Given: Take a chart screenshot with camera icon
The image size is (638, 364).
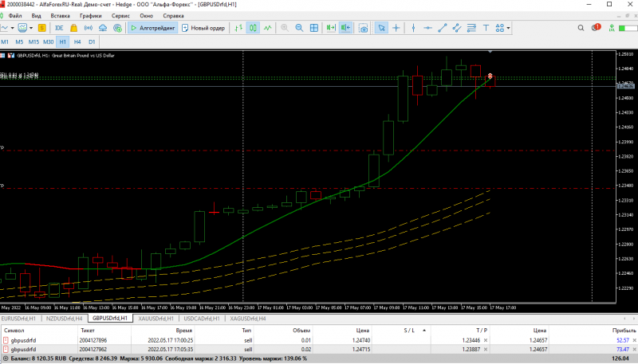Looking at the screenshot, I should pos(364,28).
